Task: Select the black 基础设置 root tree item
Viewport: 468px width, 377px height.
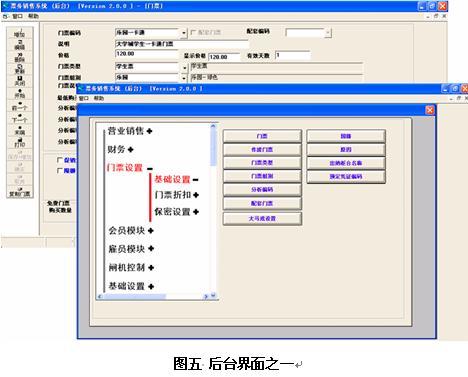Action: point(126,286)
